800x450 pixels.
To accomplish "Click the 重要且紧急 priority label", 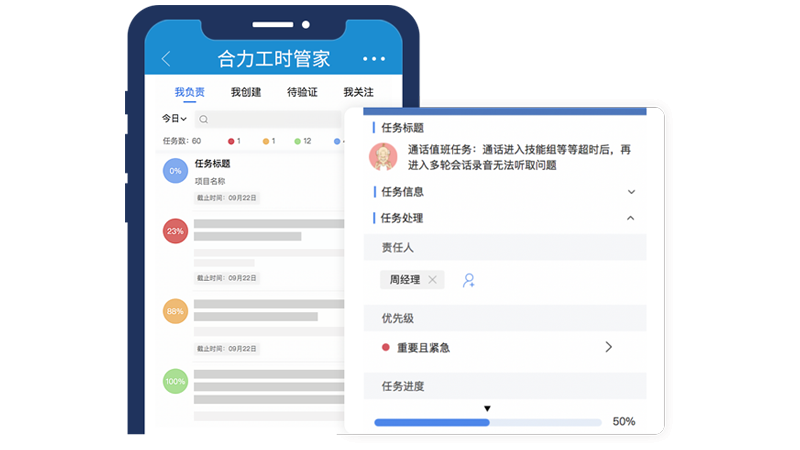I will 423,348.
